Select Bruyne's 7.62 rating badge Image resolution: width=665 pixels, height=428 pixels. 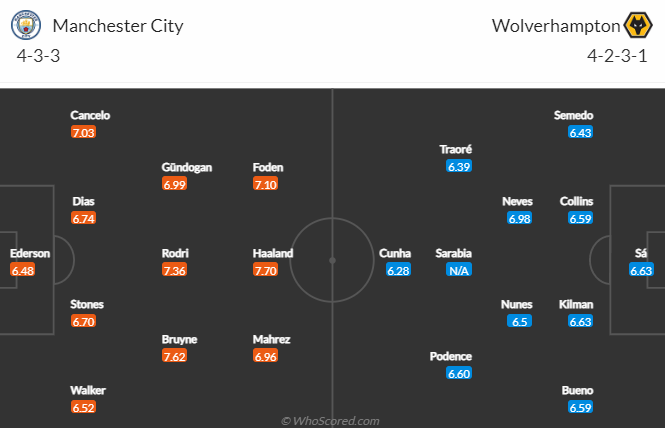click(x=174, y=356)
